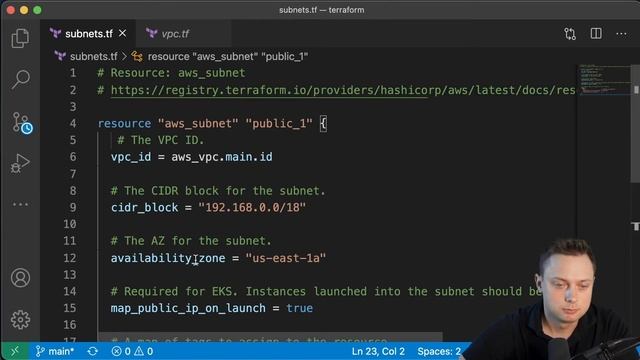640x360 pixels.
Task: Click the Synchronize Changes icon in status bar
Action: click(x=93, y=351)
